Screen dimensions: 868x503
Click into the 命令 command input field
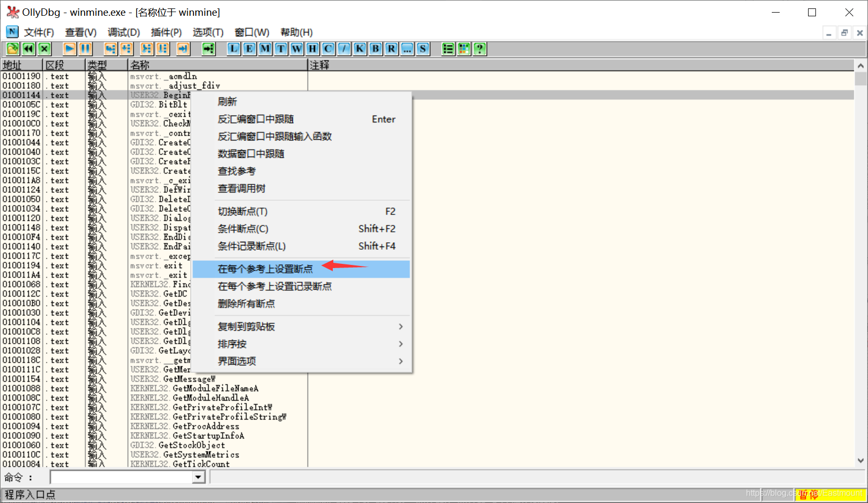click(122, 477)
